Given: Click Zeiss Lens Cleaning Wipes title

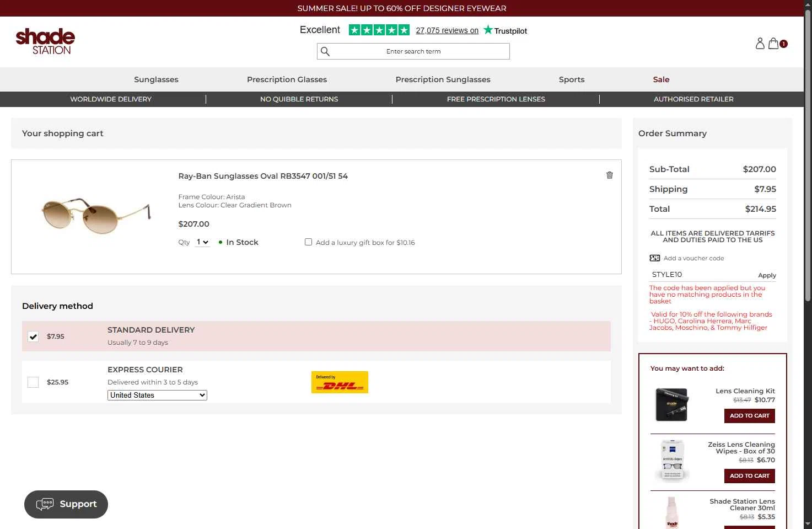Looking at the screenshot, I should (741, 448).
